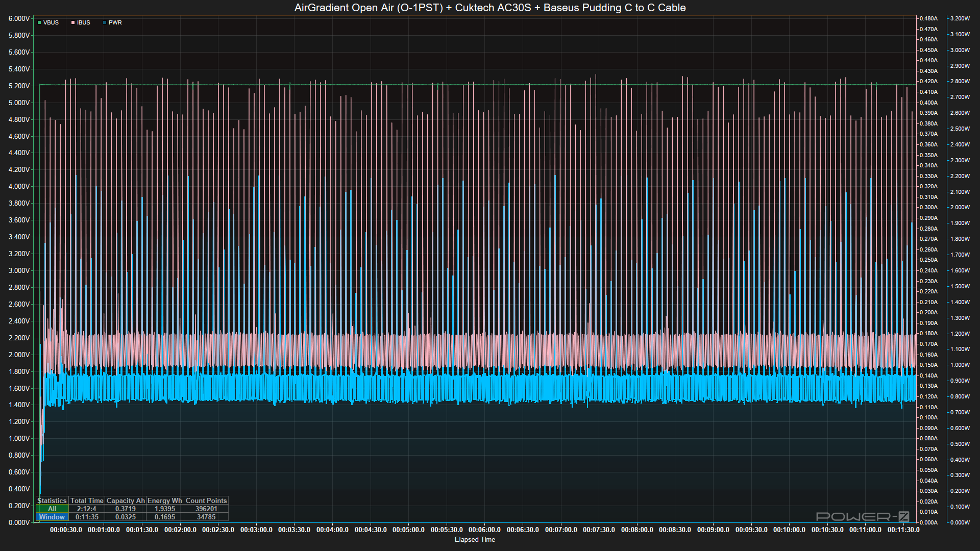980x551 pixels.
Task: Click the 'Energy Wh' column header
Action: (x=165, y=500)
